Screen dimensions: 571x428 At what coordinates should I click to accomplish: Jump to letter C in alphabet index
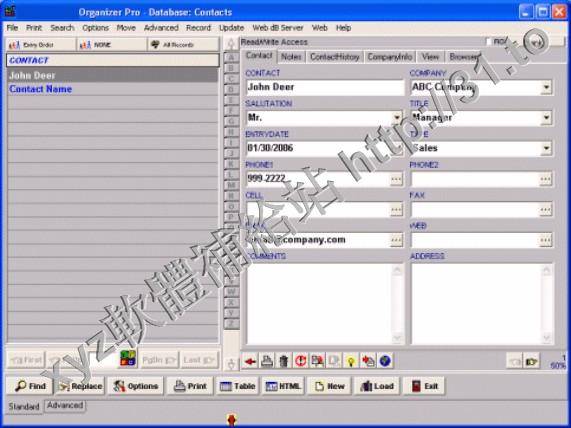pyautogui.click(x=231, y=79)
